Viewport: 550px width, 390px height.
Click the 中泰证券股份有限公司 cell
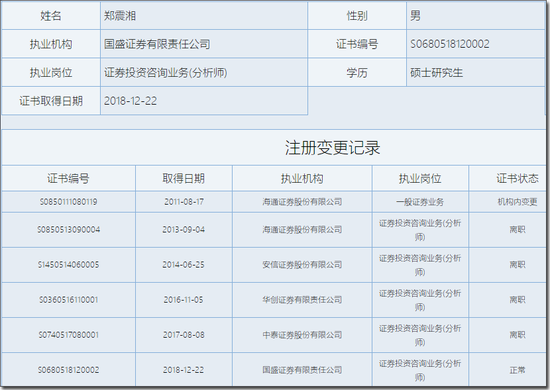point(302,335)
